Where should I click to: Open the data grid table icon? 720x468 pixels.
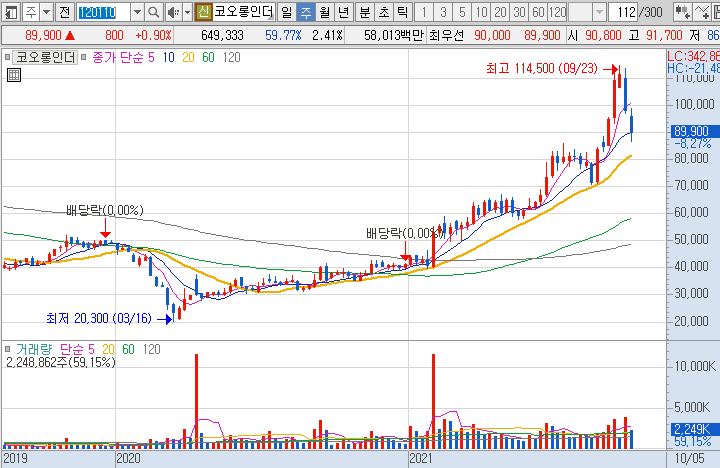point(14,75)
